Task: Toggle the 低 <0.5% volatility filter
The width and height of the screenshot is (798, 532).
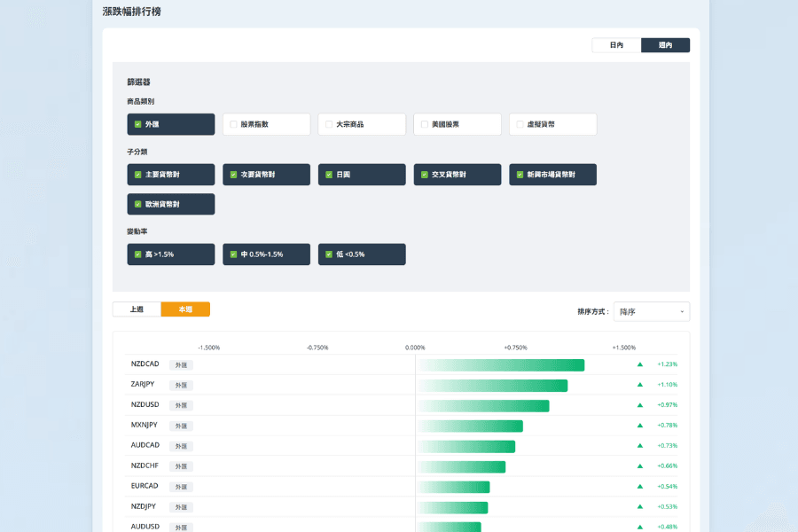Action: (362, 254)
